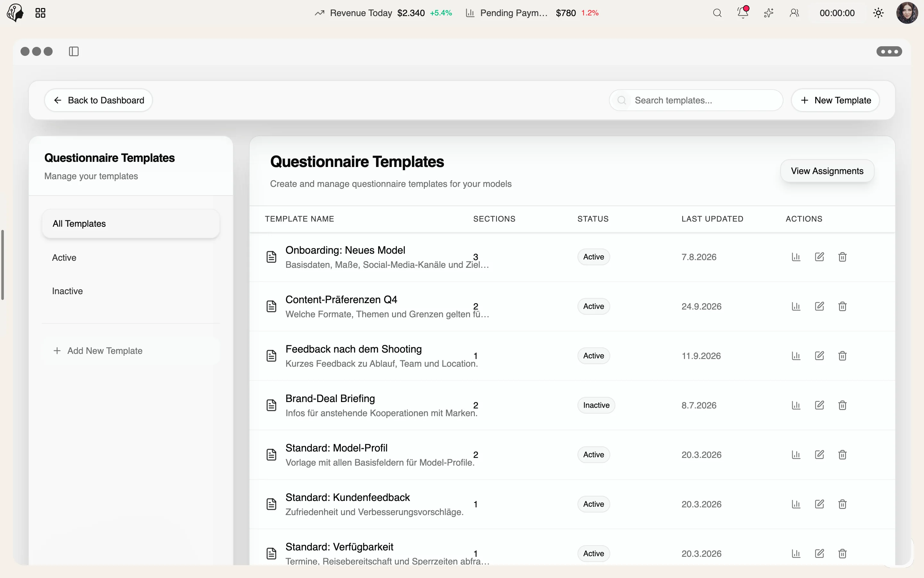Delete the Onboarding: Neues Model template

(x=842, y=257)
